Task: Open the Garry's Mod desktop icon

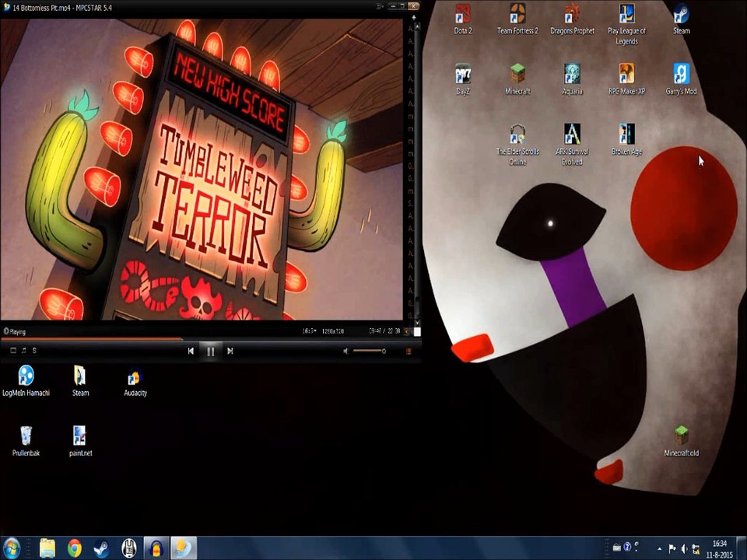Action: pyautogui.click(x=681, y=79)
